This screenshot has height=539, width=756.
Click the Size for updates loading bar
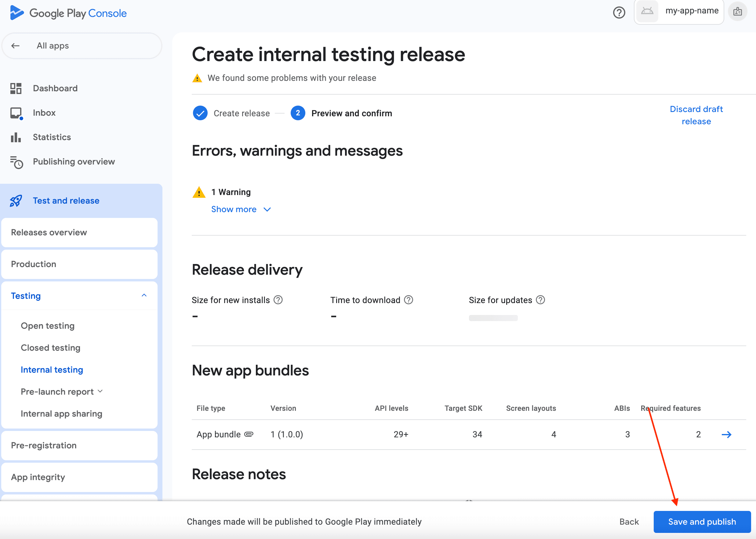tap(493, 318)
